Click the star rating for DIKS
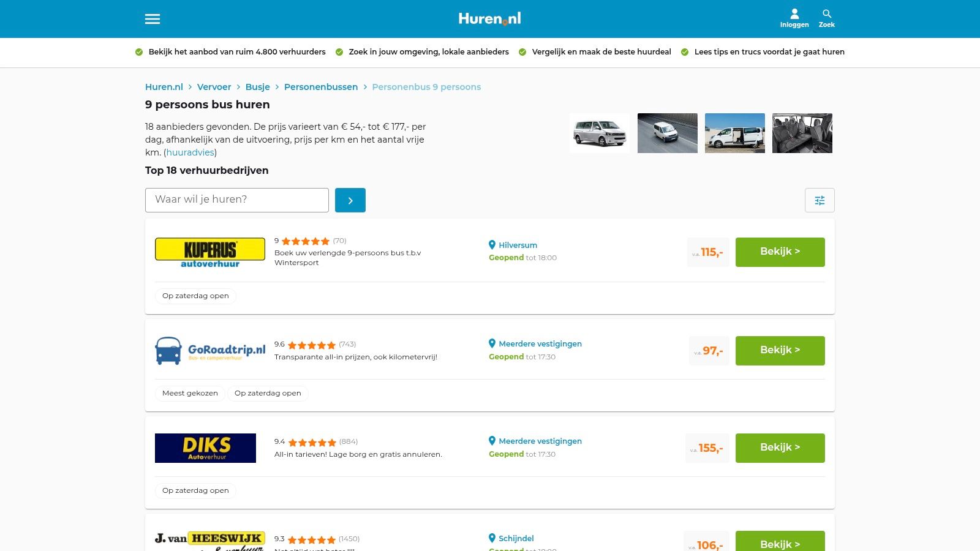This screenshot has width=980, height=551. tap(312, 442)
